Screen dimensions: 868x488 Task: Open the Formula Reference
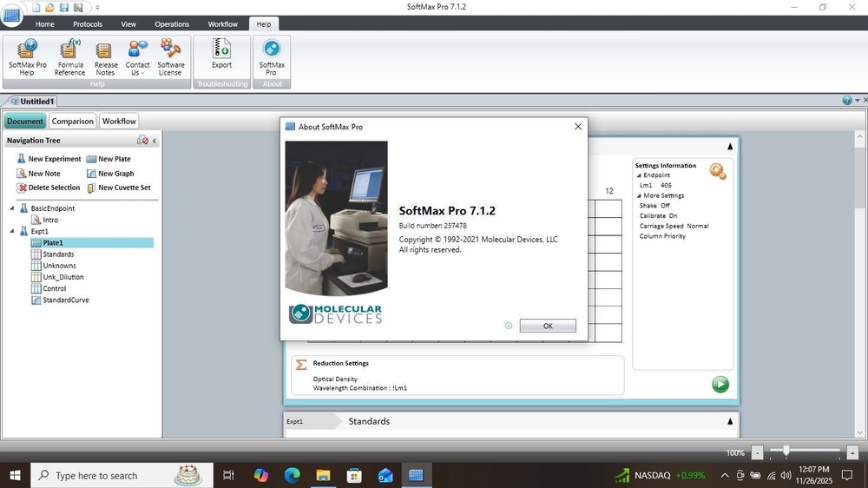[69, 57]
